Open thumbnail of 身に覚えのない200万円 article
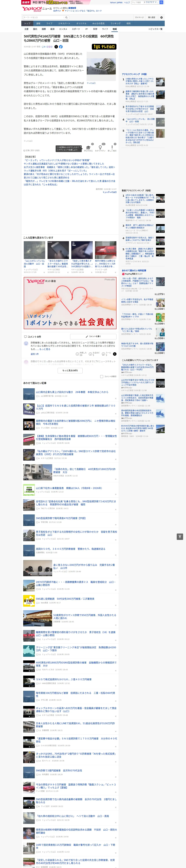186x868 pixels. pyautogui.click(x=38, y=568)
